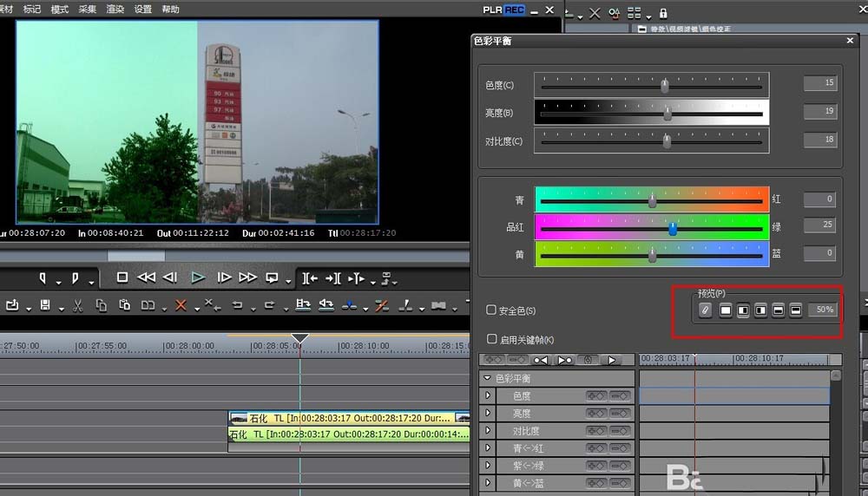Select the full-frame preview icon
The image size is (868, 496).
(726, 310)
